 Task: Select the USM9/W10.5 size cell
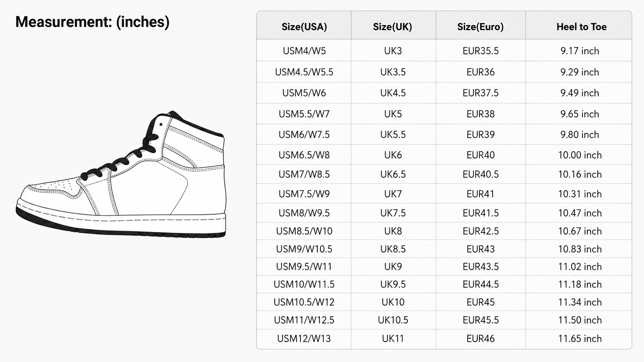pyautogui.click(x=304, y=249)
